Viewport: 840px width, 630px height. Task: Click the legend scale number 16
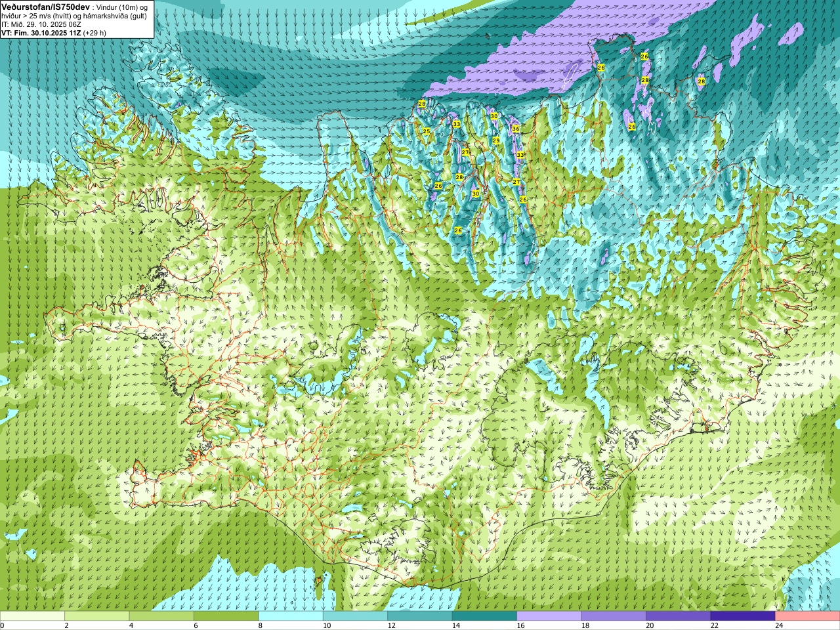click(520, 625)
